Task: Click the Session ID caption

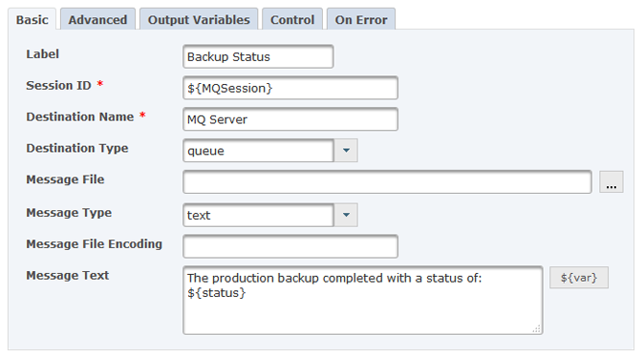Action: (x=58, y=85)
